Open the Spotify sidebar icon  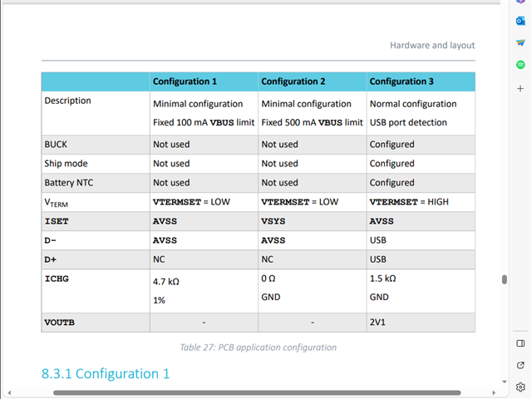[520, 65]
